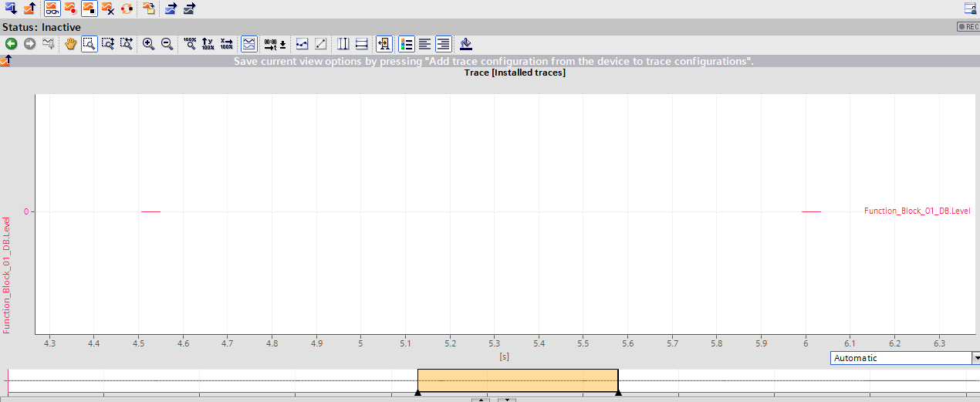
Task: Choose the Zoom selection magnifier tool
Action: tap(90, 44)
